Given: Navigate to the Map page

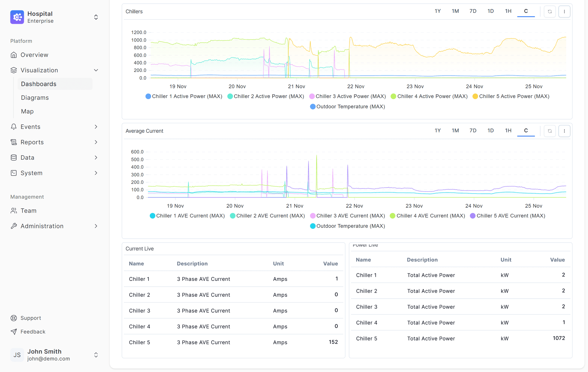Looking at the screenshot, I should click(27, 111).
